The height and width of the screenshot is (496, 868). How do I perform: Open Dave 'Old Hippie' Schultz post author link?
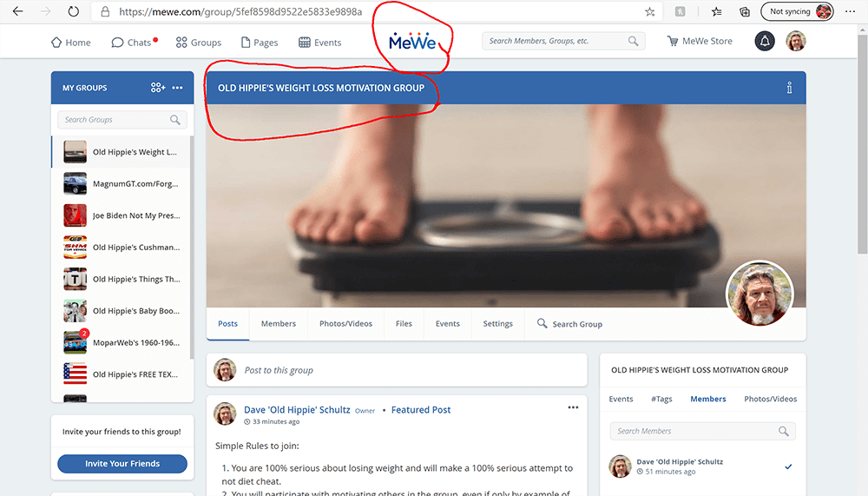click(297, 409)
